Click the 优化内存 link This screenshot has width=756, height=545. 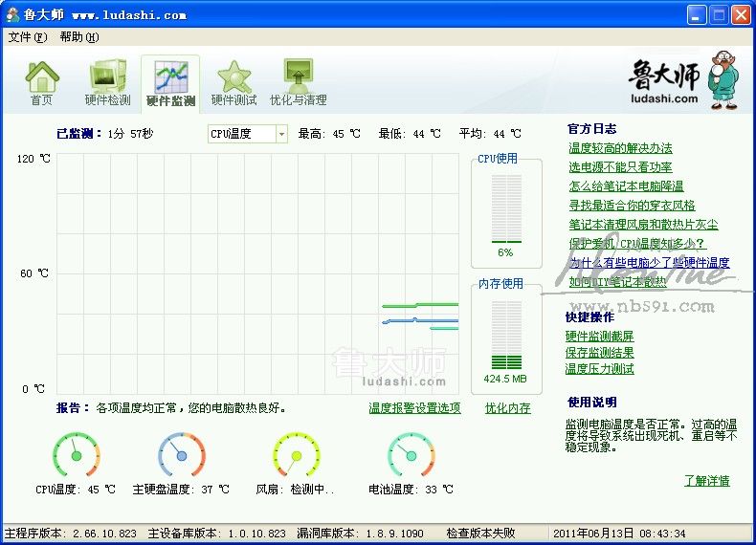507,408
